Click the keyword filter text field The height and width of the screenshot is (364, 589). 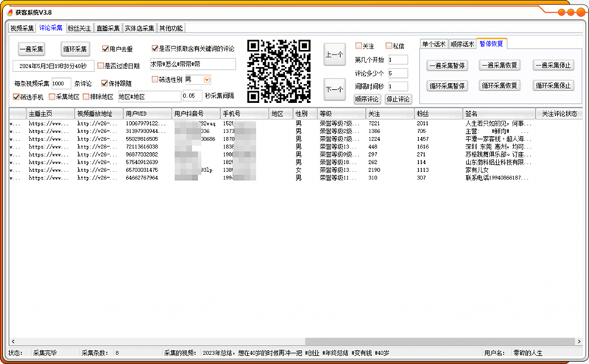[193, 64]
